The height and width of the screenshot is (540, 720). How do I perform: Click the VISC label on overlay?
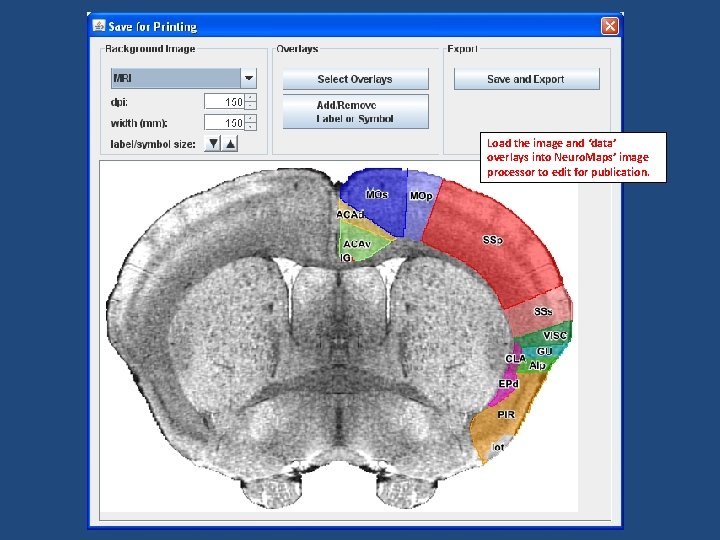[555, 336]
